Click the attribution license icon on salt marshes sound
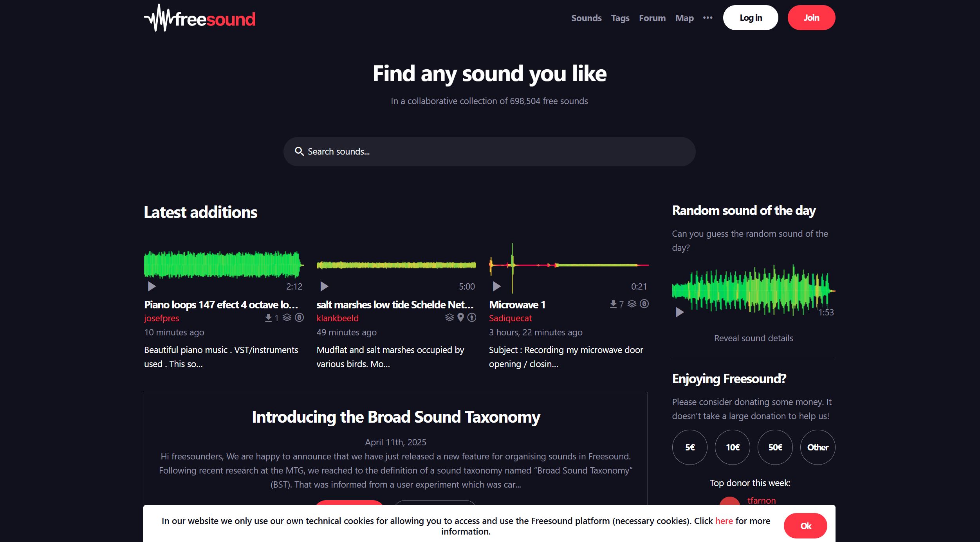 click(472, 317)
